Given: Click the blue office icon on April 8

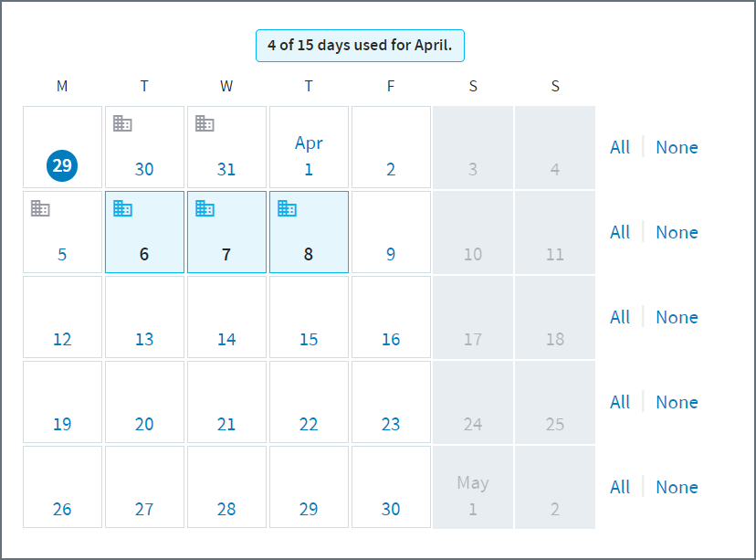Looking at the screenshot, I should pos(287,208).
